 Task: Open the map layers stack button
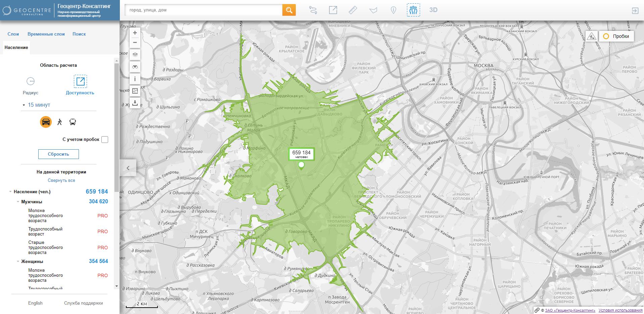135,55
